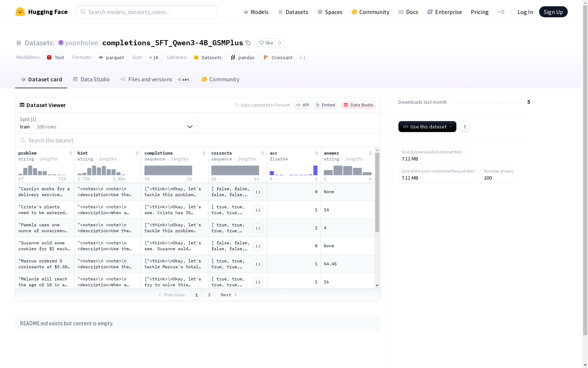
Task: Click the "Carolyn works for a delivery service" cell
Action: click(45, 192)
